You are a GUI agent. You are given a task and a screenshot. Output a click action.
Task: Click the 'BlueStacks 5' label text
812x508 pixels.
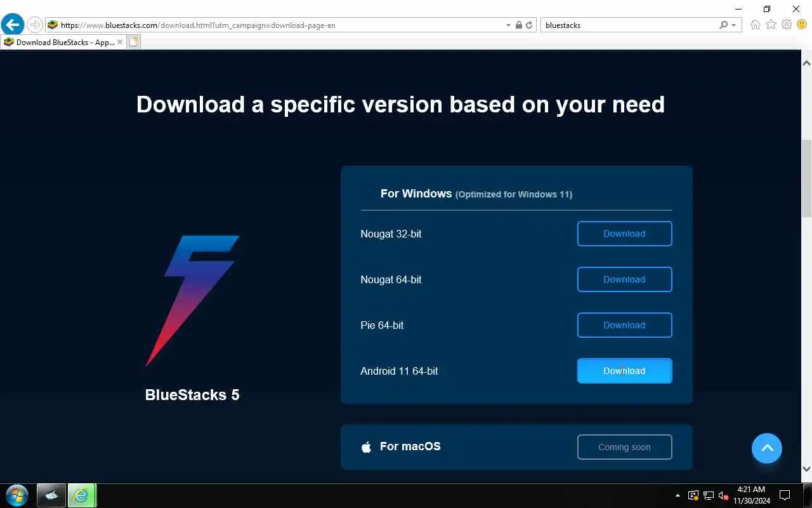(192, 395)
